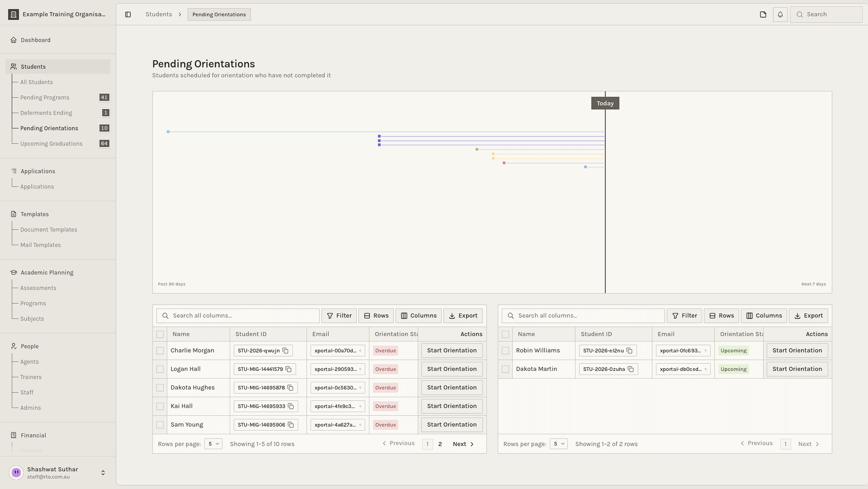The width and height of the screenshot is (868, 489).
Task: Open Mail Templates in the sidebar
Action: (x=41, y=245)
